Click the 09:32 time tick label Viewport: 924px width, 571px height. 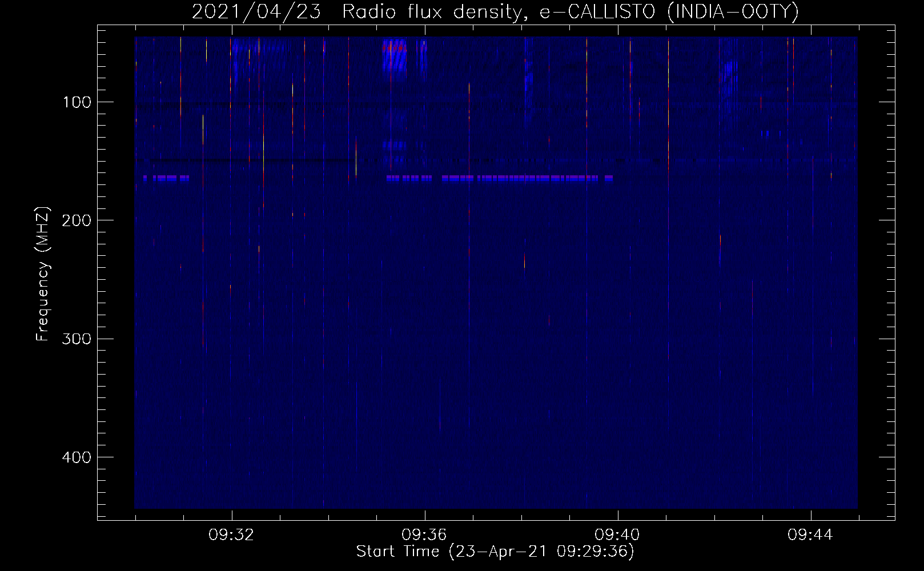pos(231,535)
